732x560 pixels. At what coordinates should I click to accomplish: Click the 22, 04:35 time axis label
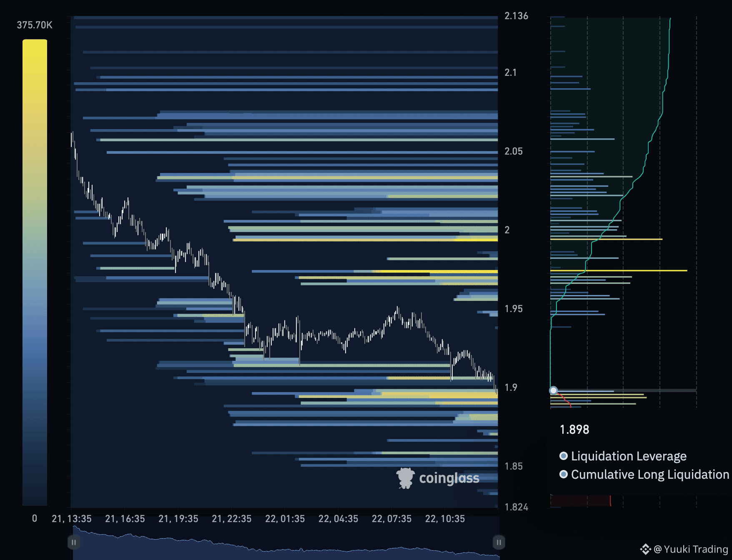(x=338, y=519)
